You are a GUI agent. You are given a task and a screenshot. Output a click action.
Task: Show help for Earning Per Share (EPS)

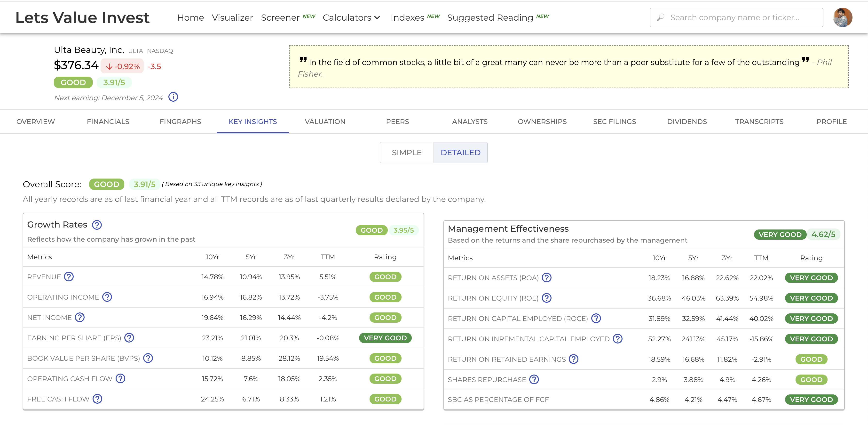point(129,338)
